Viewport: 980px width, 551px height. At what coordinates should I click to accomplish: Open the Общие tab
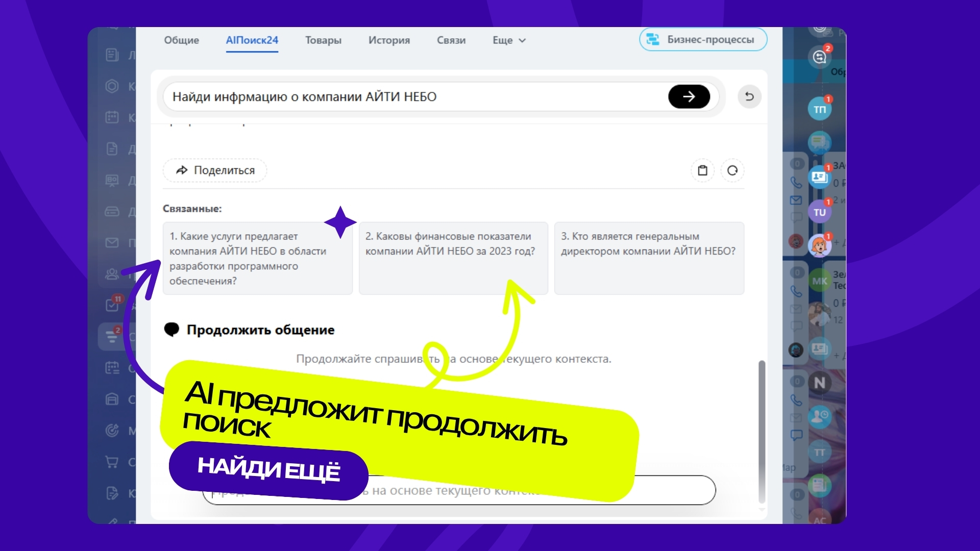[x=181, y=40]
